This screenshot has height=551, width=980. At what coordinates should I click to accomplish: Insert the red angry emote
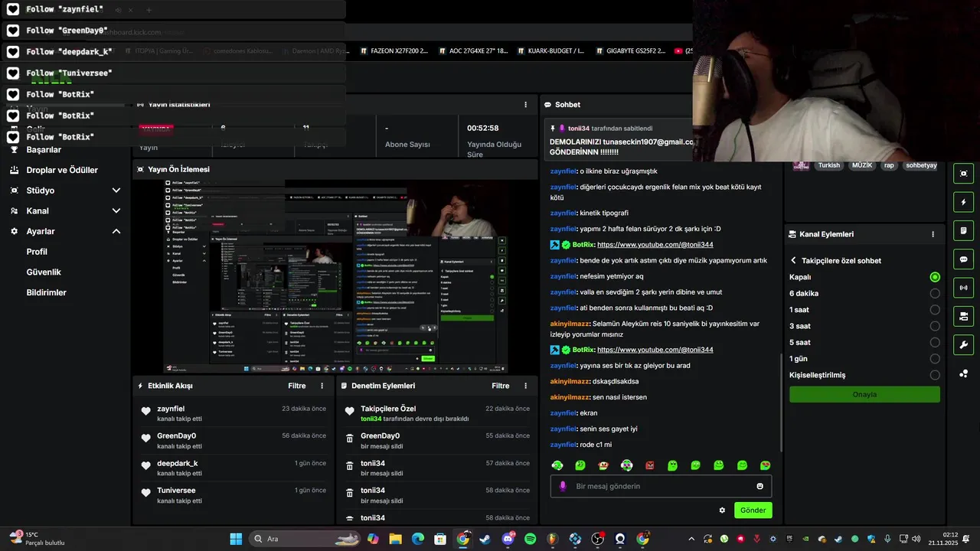[650, 465]
